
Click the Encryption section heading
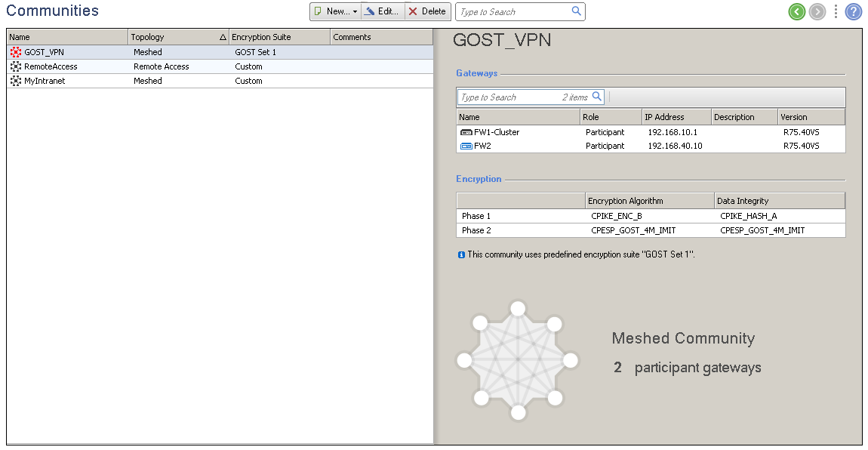click(x=479, y=179)
